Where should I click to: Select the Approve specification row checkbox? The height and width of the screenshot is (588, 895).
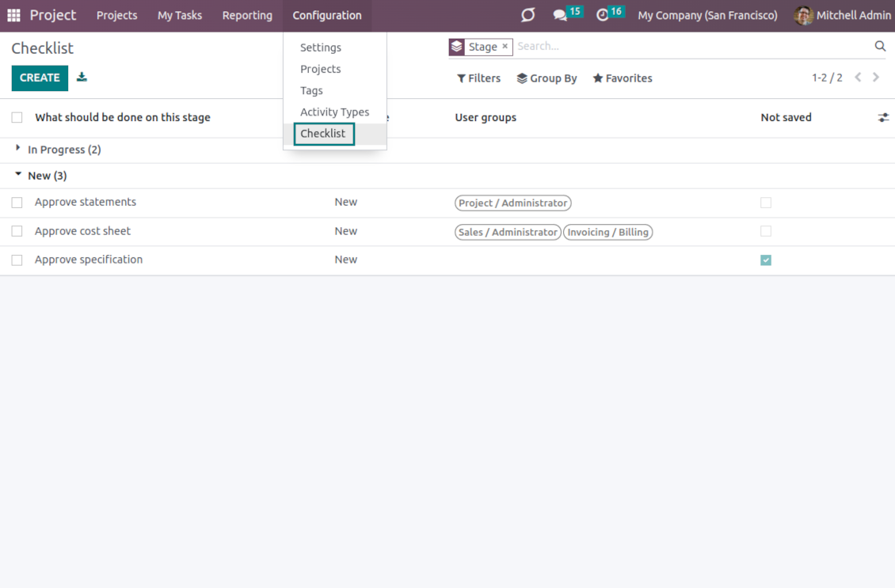pos(17,260)
